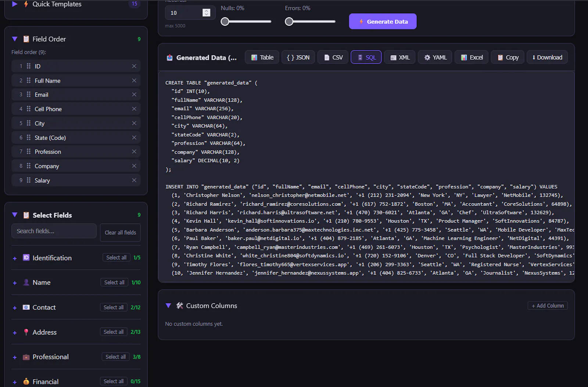Switch output to CSV format
The image size is (588, 387).
[x=333, y=57]
